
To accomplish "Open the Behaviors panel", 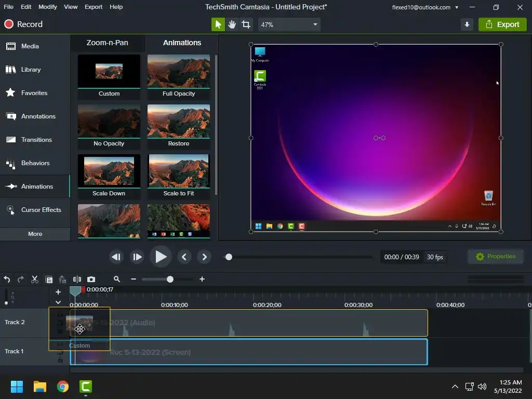I will pyautogui.click(x=35, y=163).
